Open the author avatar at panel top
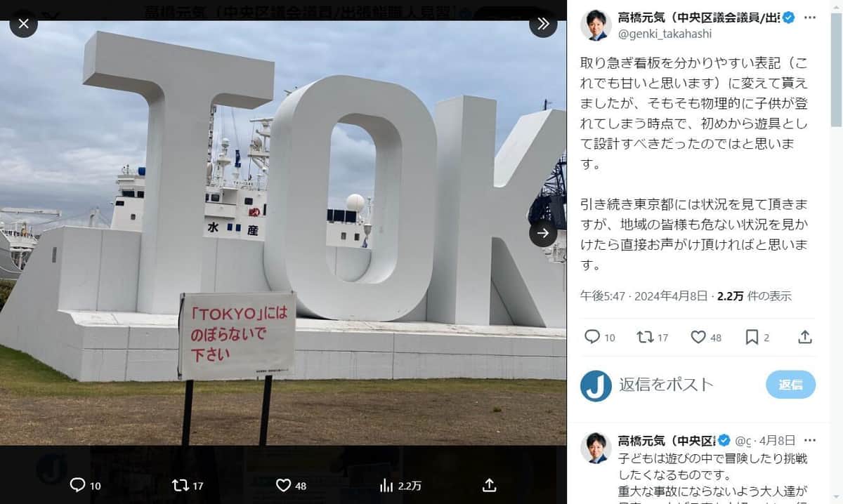 point(595,25)
